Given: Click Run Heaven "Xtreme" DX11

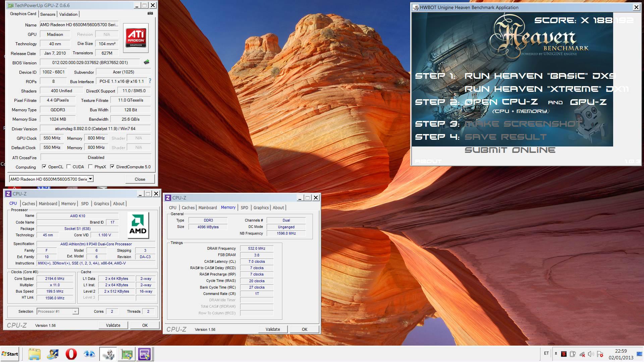Looking at the screenshot, I should point(546,89).
